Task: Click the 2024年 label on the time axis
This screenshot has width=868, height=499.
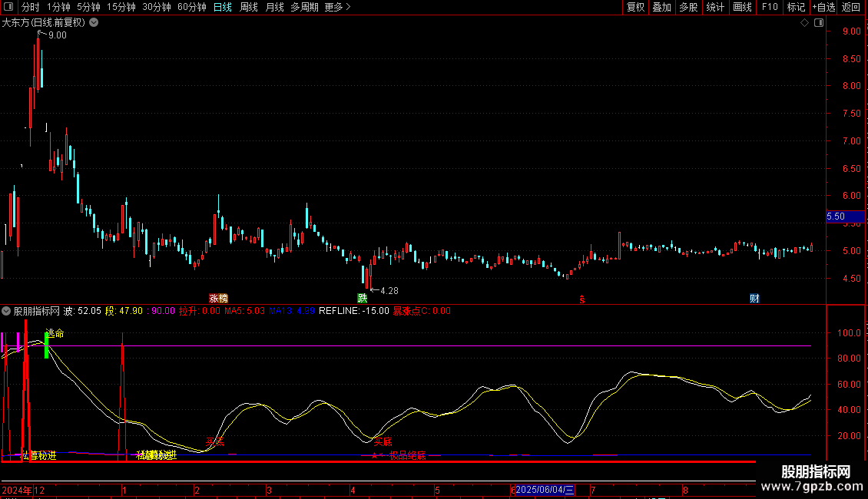Action: click(17, 490)
